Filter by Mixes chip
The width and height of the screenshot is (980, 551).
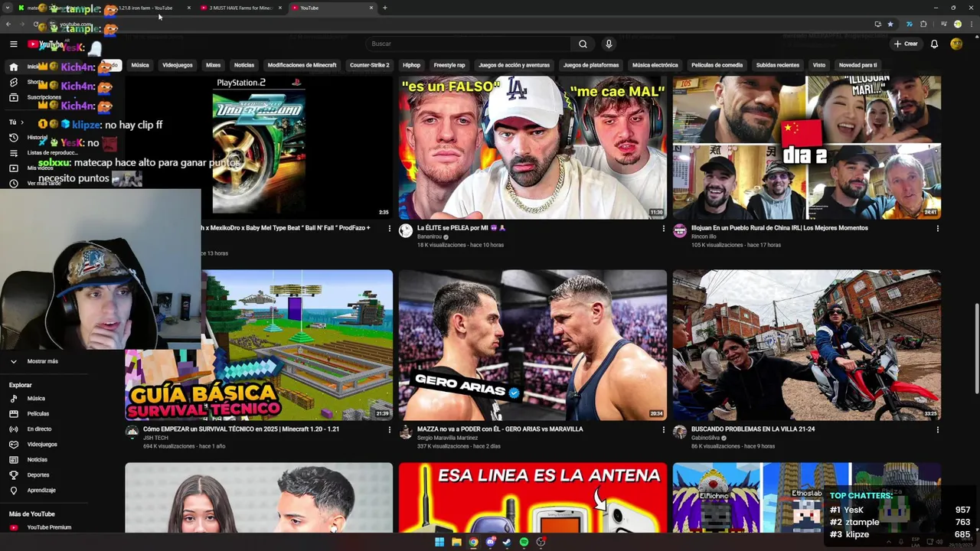pyautogui.click(x=214, y=65)
